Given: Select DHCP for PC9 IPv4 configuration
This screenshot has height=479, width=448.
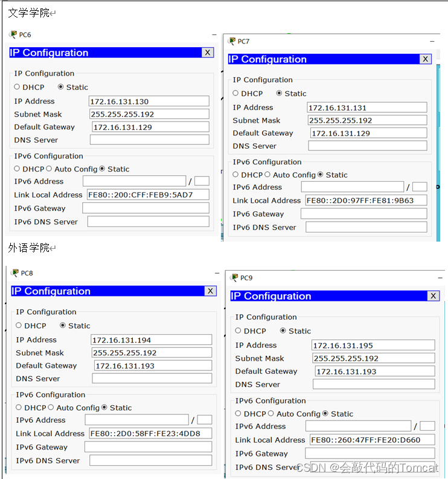Looking at the screenshot, I should (x=238, y=330).
